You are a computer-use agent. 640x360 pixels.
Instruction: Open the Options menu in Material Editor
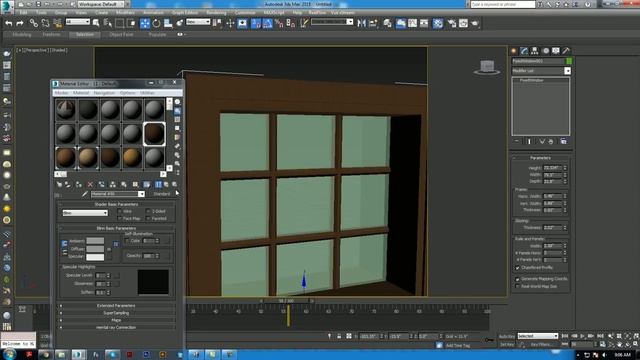(x=128, y=93)
